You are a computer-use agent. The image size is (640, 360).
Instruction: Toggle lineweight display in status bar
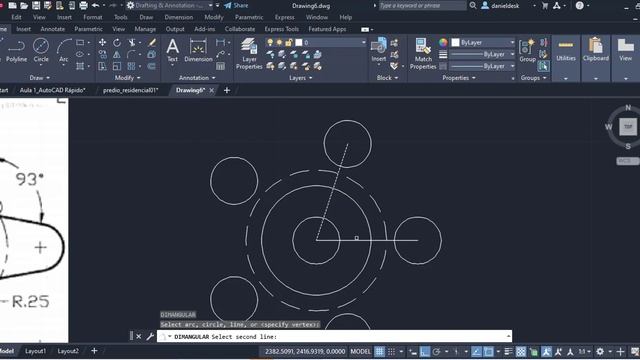click(x=509, y=351)
